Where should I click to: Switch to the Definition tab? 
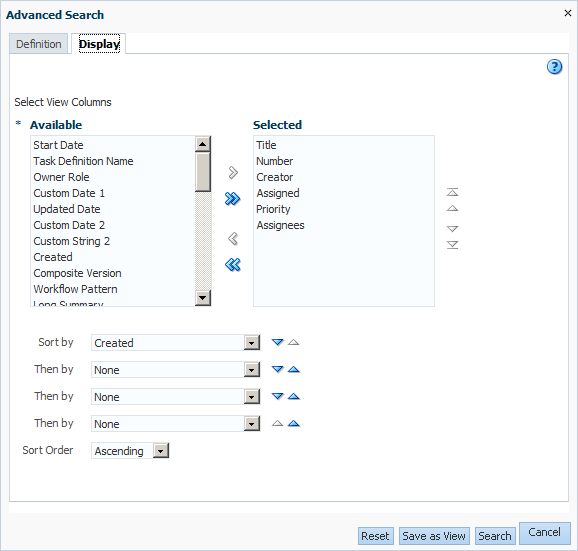click(39, 44)
